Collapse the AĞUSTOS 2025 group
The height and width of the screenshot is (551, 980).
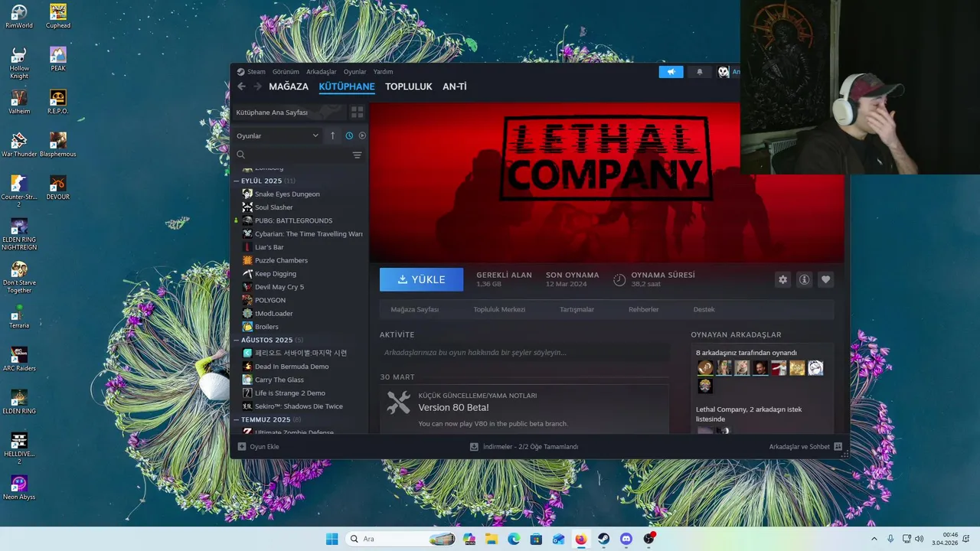(237, 340)
